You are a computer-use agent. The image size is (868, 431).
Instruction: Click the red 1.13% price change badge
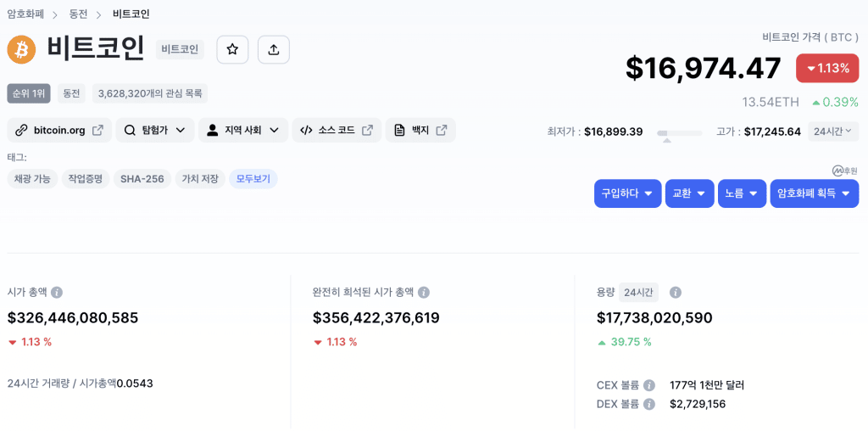[827, 68]
